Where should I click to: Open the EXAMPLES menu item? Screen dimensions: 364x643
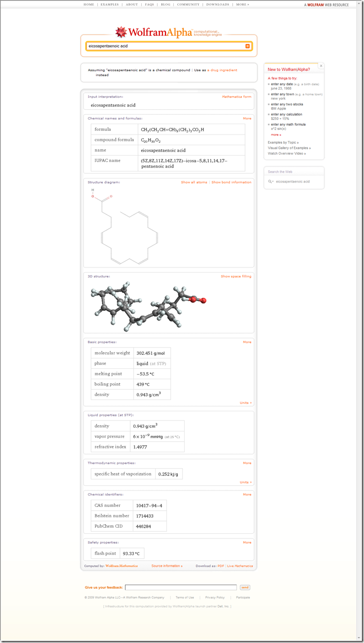pyautogui.click(x=110, y=4)
